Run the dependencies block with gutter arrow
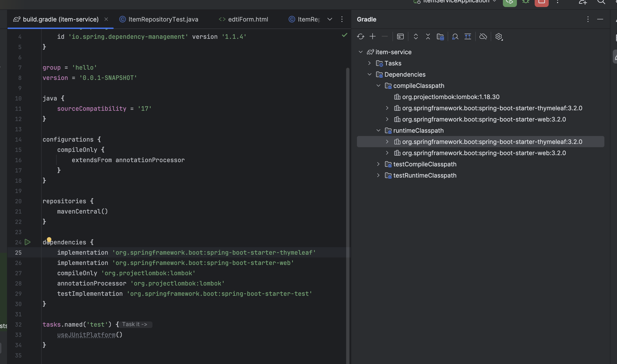This screenshot has height=364, width=617. pos(28,242)
